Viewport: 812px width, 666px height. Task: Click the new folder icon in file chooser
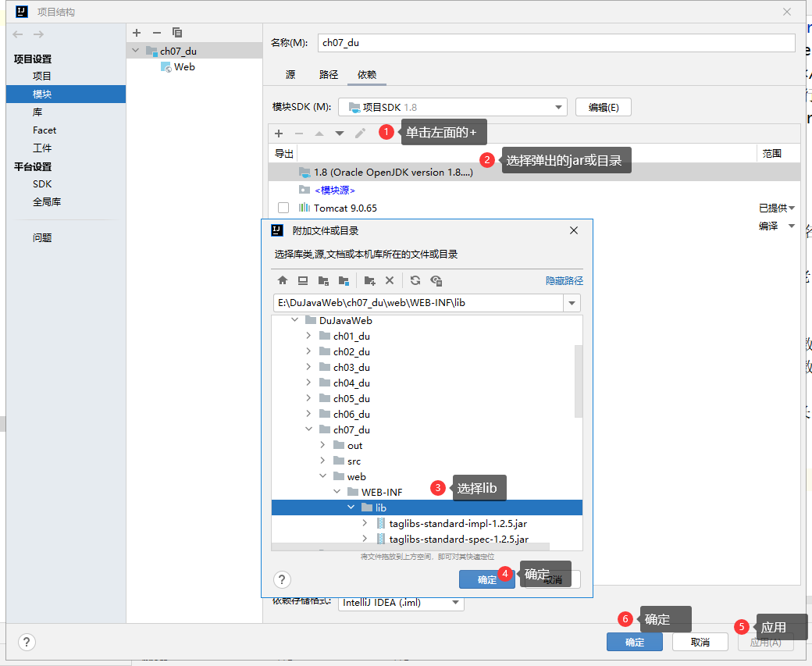(x=370, y=280)
